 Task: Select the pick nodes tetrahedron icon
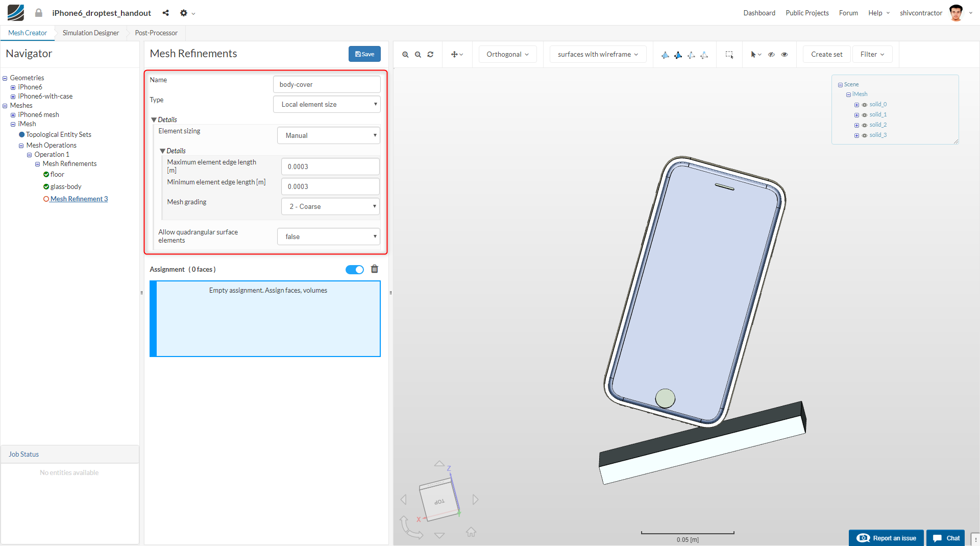tap(704, 55)
